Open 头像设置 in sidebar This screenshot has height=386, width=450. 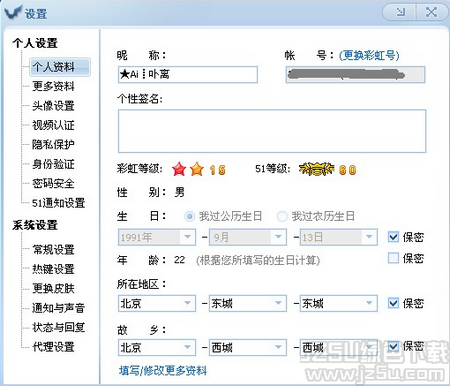click(x=53, y=106)
